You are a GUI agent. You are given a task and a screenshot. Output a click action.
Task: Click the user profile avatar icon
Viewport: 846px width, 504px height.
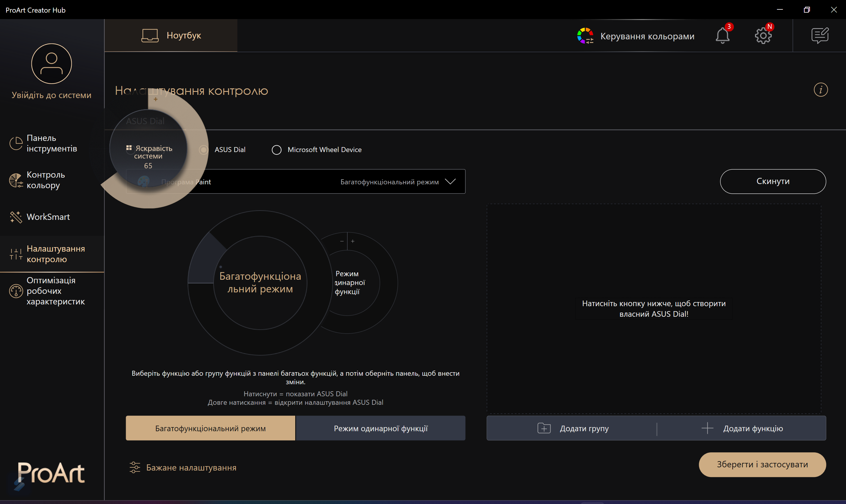tap(52, 63)
